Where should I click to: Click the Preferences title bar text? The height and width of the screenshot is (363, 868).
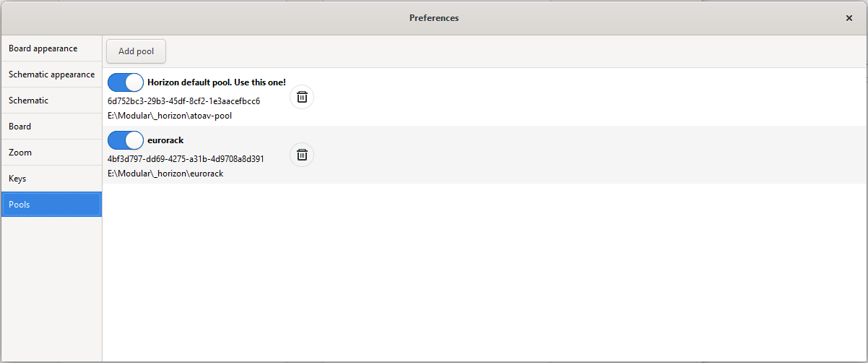434,18
